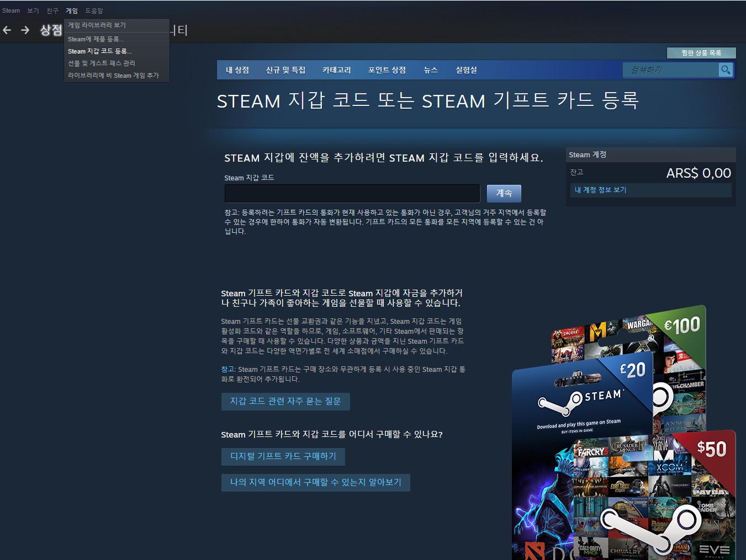This screenshot has height=560, width=746.
Task: Choose Steam 지갑 코드 등록 menu entry
Action: tap(117, 51)
